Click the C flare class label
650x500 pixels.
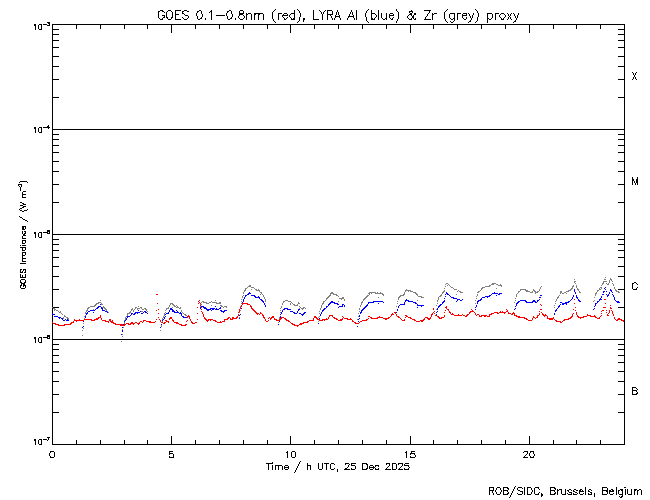click(634, 287)
